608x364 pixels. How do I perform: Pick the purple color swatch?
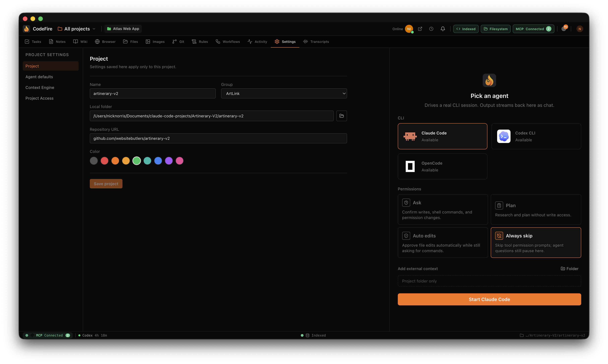coord(169,161)
